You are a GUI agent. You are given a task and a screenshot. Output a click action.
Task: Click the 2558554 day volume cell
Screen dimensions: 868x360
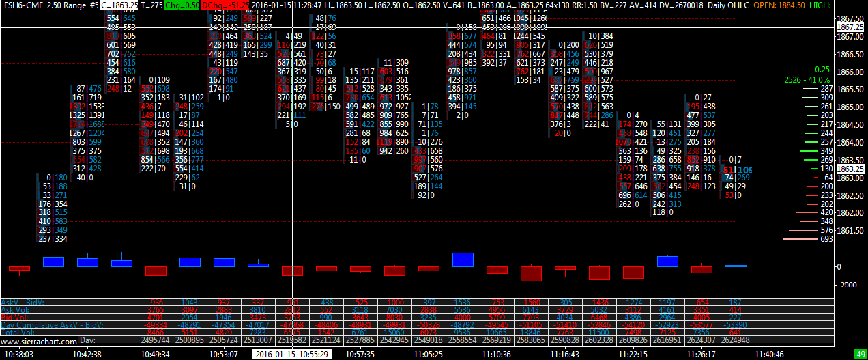(463, 340)
